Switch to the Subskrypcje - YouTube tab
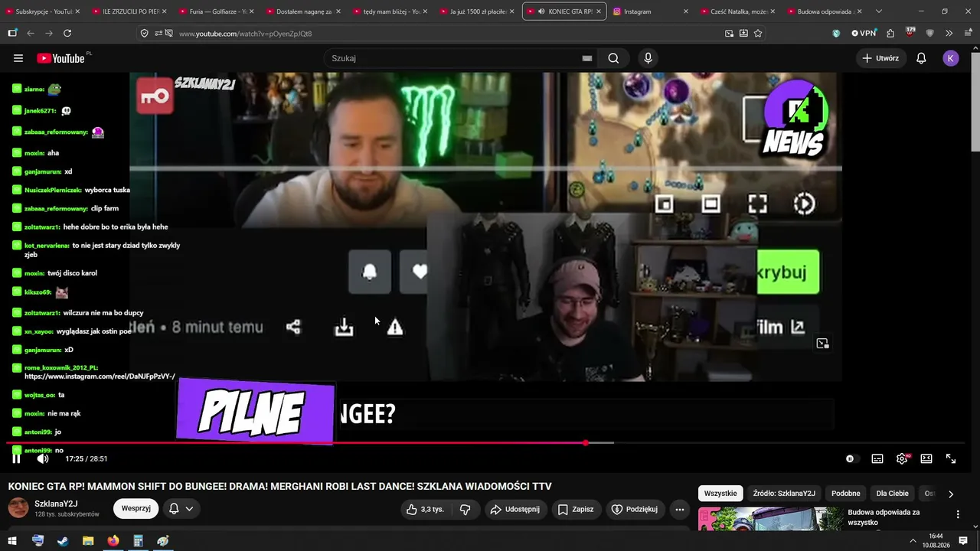 pyautogui.click(x=44, y=11)
